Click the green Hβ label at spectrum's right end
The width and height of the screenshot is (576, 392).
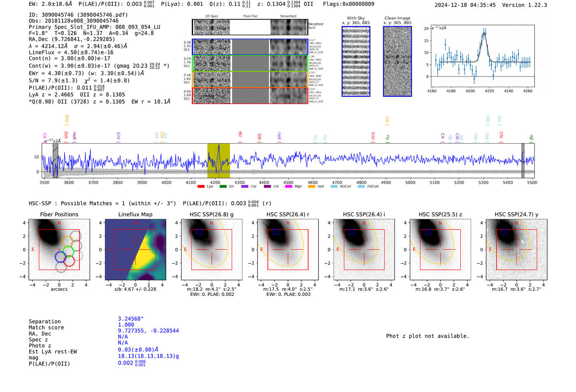click(531, 138)
